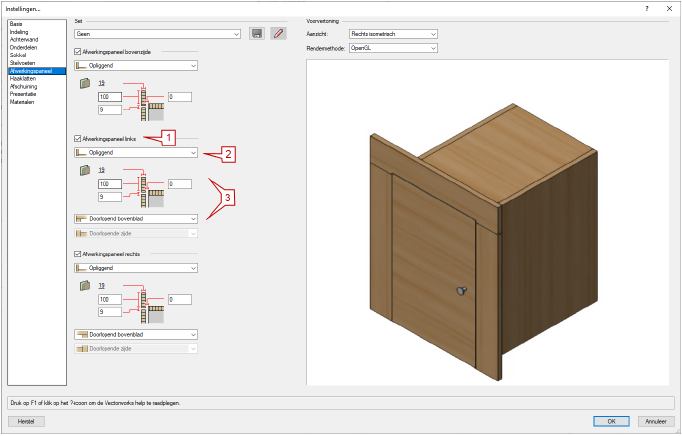Click the 0 field in bovenzijde section

click(180, 97)
